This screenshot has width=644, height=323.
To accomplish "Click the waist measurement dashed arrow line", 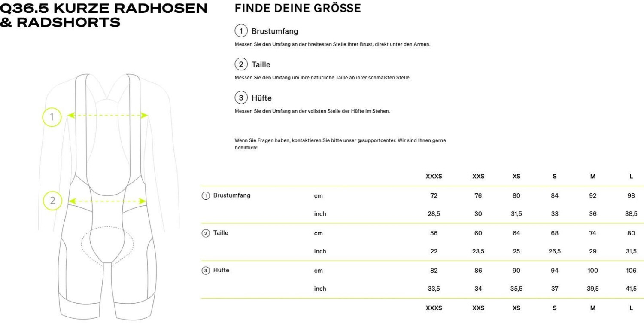I will (107, 201).
